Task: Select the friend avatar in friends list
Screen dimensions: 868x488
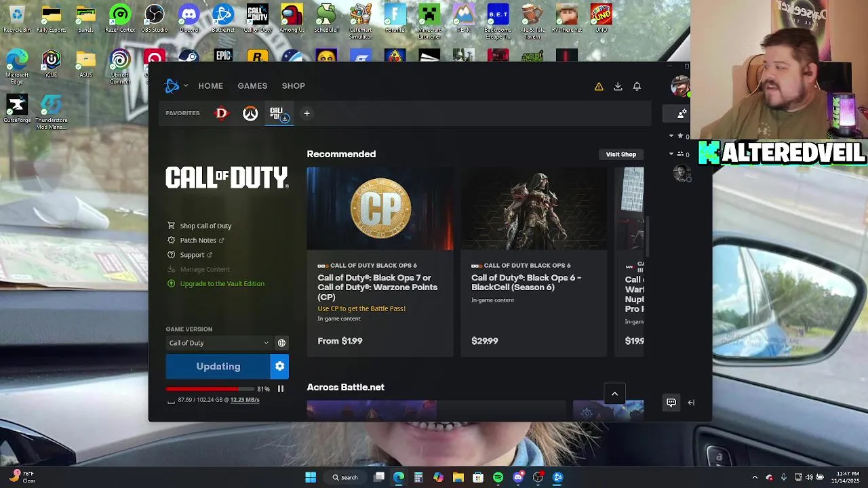Action: coord(681,173)
